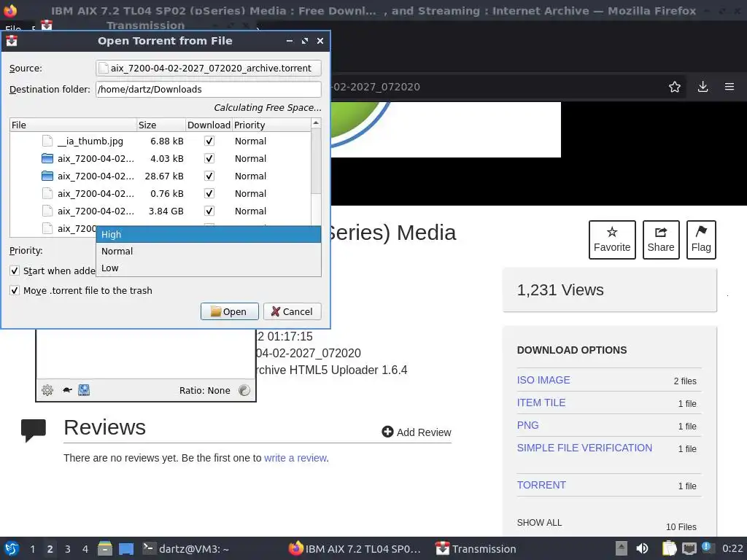Follow the write a review link
This screenshot has height=560, width=747.
tap(295, 458)
